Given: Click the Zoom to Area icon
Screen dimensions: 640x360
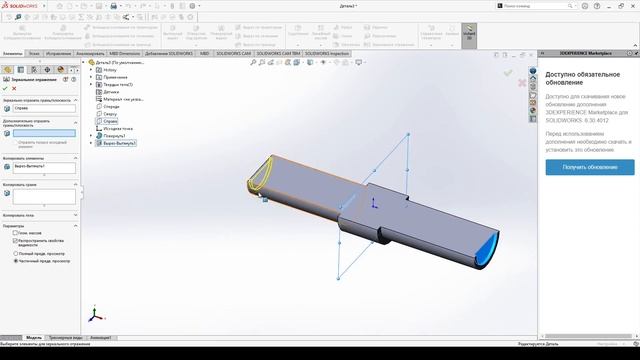Looking at the screenshot, I should 262,62.
